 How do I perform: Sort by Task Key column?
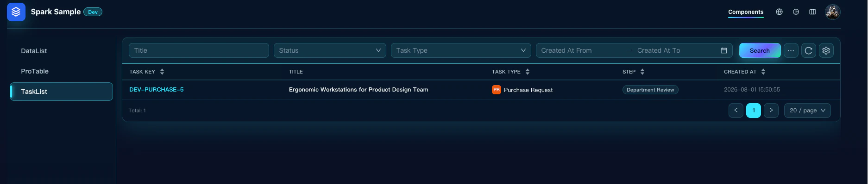(x=162, y=72)
